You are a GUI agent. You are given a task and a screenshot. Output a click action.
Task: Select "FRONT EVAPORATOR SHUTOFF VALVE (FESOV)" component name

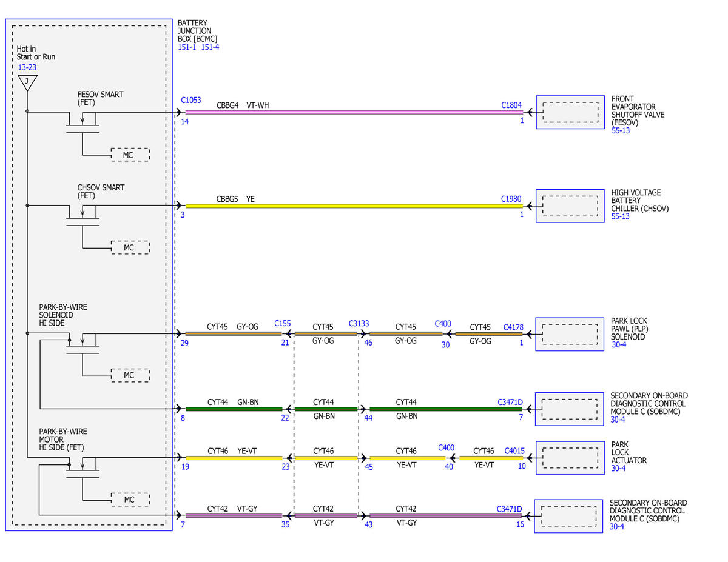click(x=638, y=111)
